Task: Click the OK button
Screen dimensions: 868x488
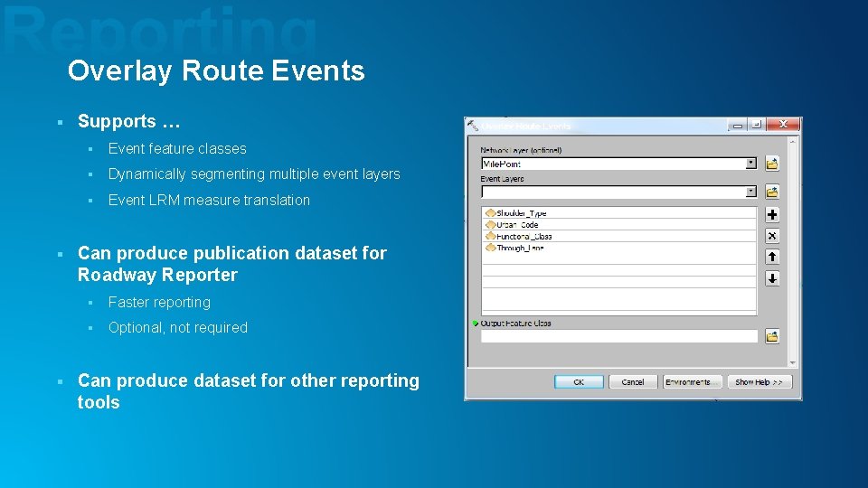Action: click(x=579, y=381)
